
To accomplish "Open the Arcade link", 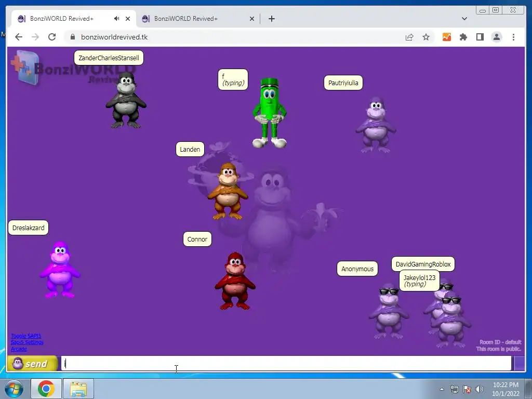I will point(19,349).
